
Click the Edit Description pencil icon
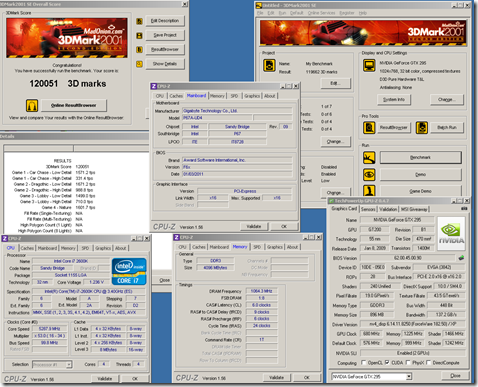tap(139, 21)
